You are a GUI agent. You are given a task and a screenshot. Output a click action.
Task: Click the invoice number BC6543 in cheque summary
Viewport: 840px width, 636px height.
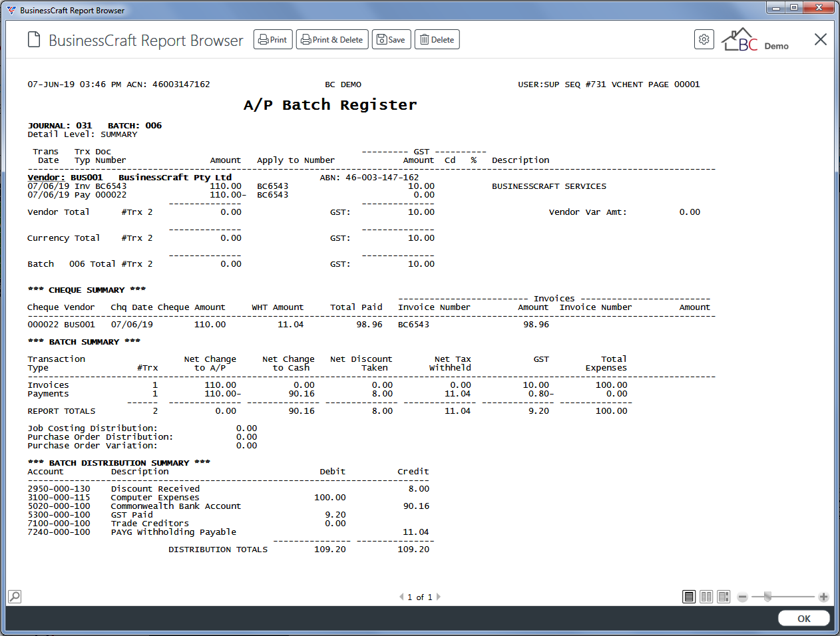coord(413,325)
